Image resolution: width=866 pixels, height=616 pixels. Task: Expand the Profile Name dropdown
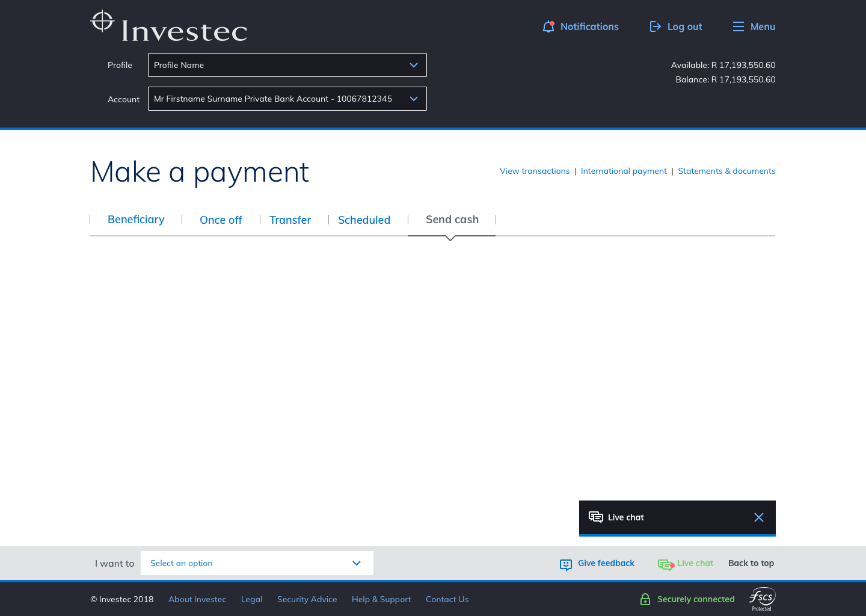[287, 65]
